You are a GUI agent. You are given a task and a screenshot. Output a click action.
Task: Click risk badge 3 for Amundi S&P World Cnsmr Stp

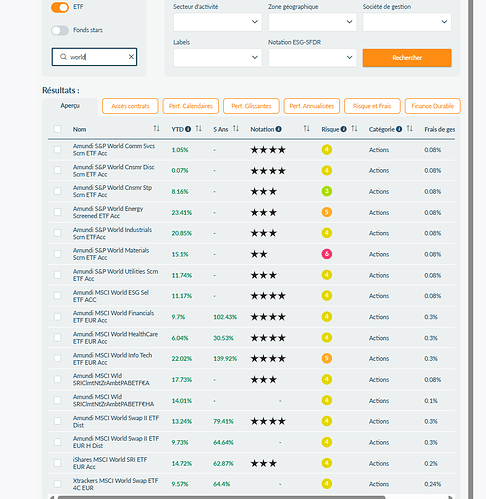click(x=327, y=191)
